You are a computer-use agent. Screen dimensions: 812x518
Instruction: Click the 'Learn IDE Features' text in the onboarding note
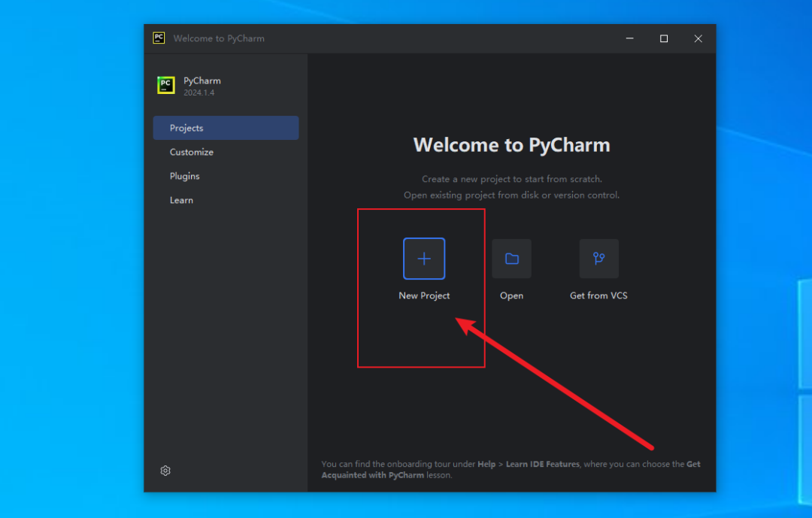(x=542, y=464)
